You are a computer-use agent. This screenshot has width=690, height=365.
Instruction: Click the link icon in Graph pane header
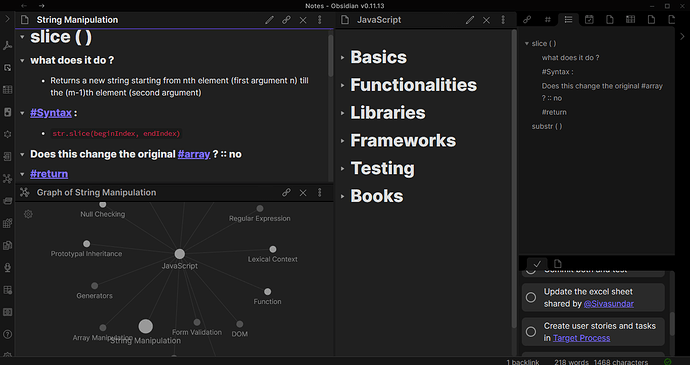click(286, 192)
